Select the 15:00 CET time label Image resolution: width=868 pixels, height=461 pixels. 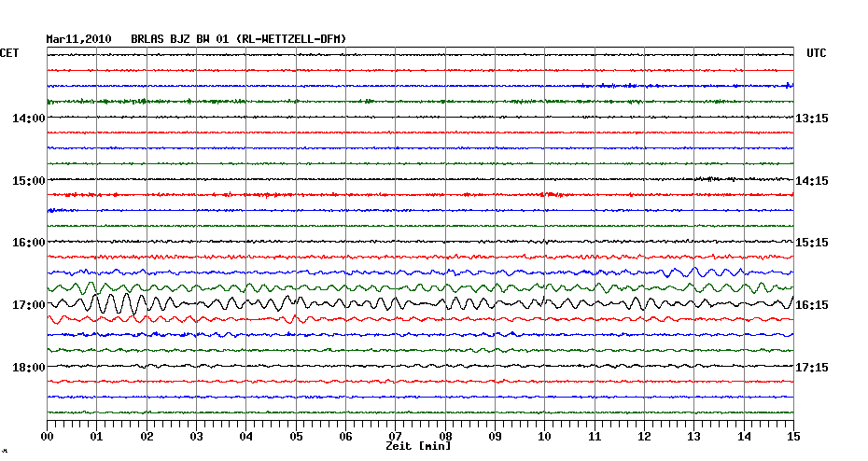(x=29, y=180)
